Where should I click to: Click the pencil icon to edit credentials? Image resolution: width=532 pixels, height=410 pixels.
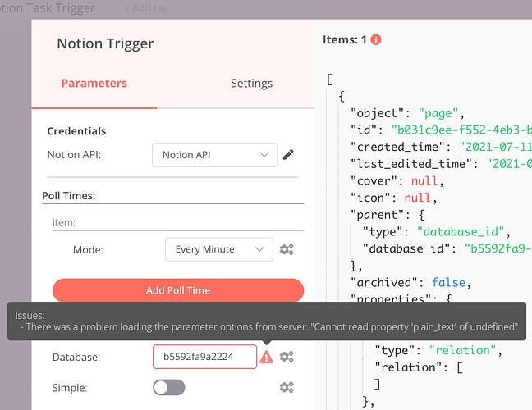tap(288, 154)
